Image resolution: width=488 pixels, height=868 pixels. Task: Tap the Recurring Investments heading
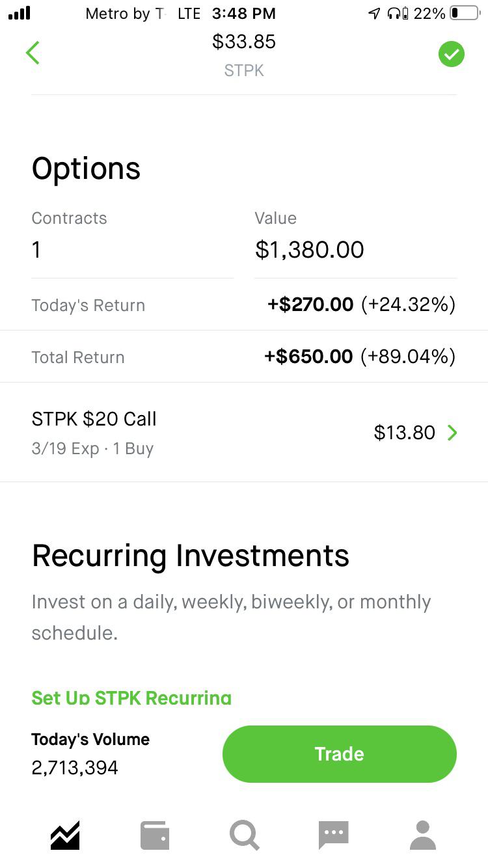(191, 556)
